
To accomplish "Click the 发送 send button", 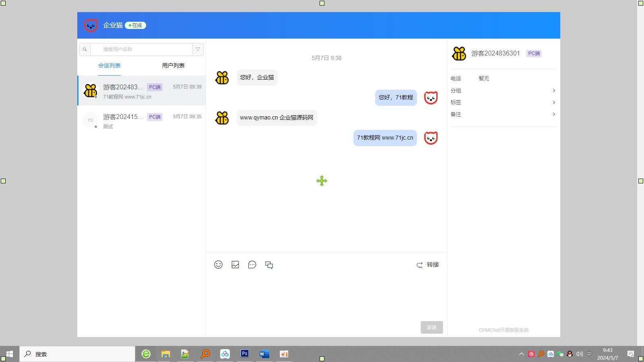I will click(431, 327).
